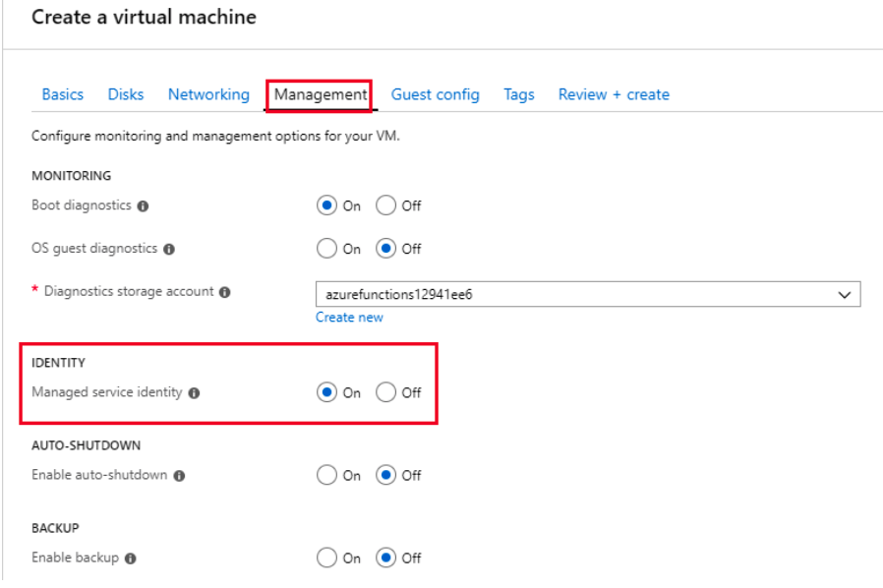Switch to the Disks tab
The width and height of the screenshot is (883, 588).
pyautogui.click(x=126, y=94)
